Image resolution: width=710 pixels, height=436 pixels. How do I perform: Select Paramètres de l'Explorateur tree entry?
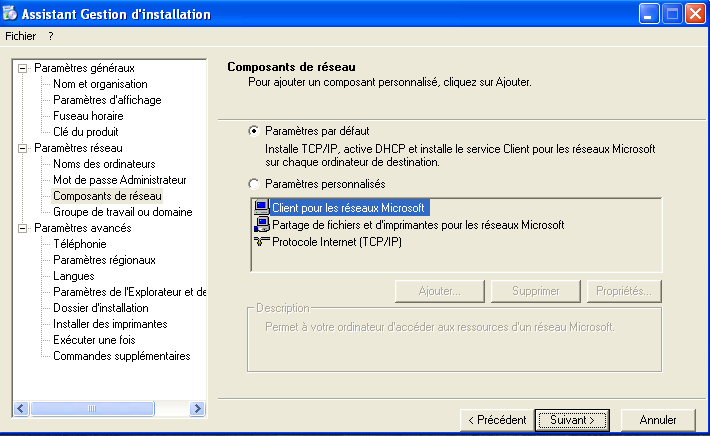click(129, 292)
